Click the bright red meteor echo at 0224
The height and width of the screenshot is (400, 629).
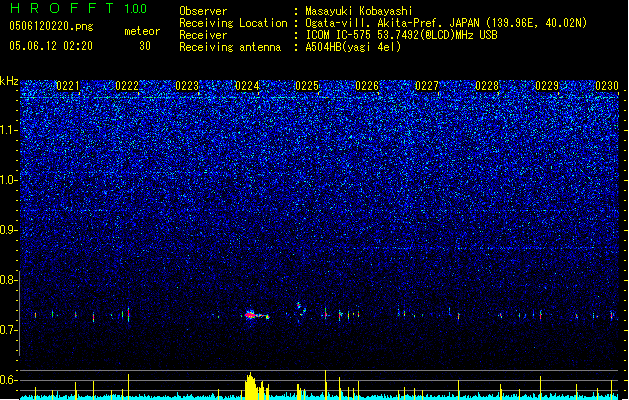coord(251,315)
